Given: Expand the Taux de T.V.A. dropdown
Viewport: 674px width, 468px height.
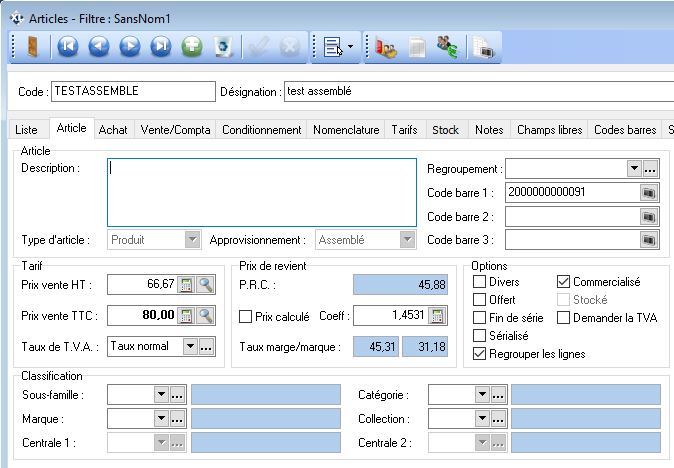Looking at the screenshot, I should click(x=189, y=347).
